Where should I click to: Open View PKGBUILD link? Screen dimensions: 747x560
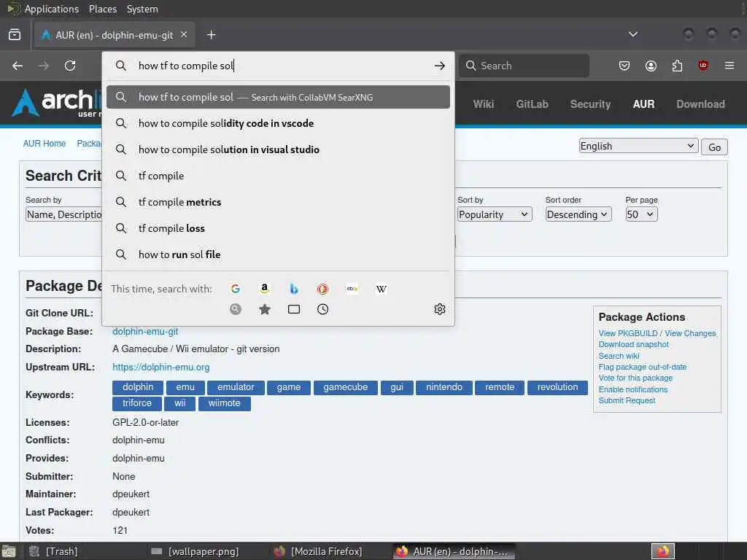pyautogui.click(x=628, y=333)
